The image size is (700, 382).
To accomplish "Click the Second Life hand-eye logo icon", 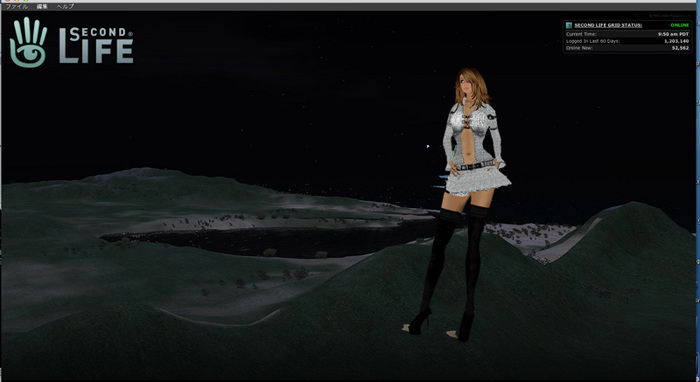I will (29, 42).
